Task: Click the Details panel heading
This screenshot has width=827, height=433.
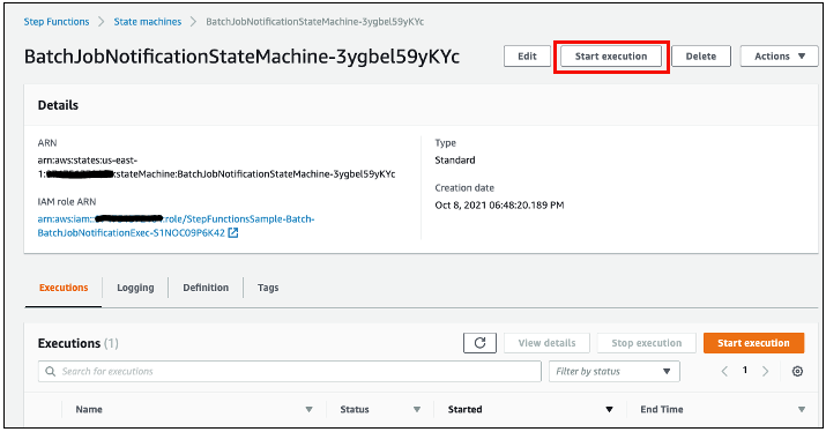Action: (58, 105)
